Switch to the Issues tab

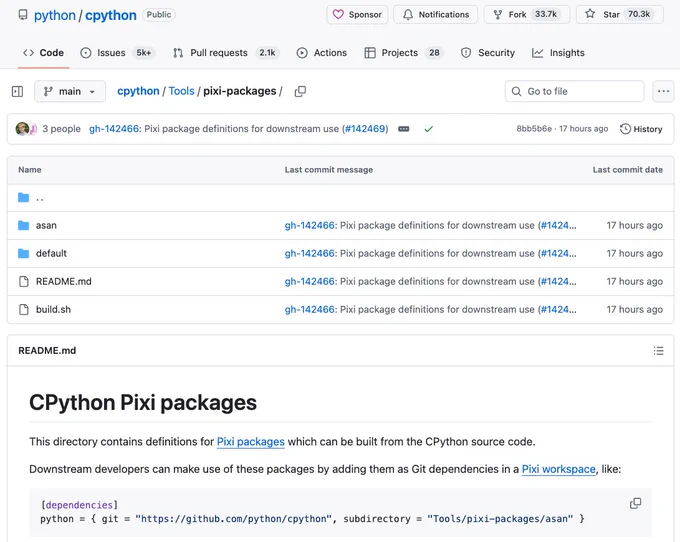click(x=117, y=53)
